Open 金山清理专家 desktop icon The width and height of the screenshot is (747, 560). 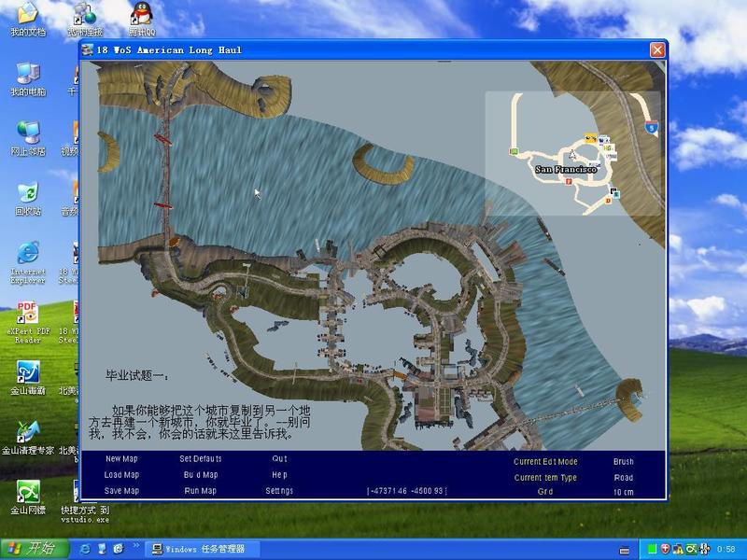point(28,437)
